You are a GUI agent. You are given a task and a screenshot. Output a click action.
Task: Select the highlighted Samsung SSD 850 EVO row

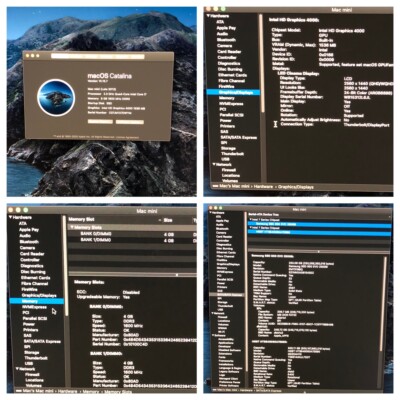(x=319, y=224)
